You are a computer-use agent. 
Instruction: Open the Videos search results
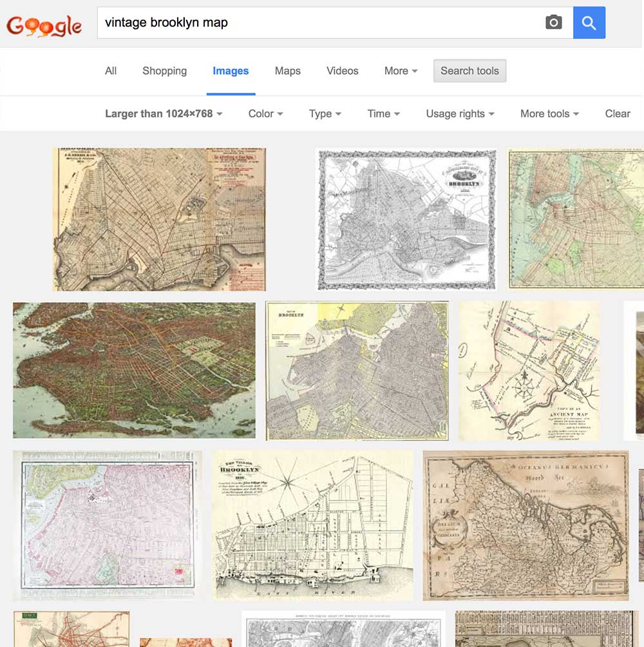click(342, 71)
